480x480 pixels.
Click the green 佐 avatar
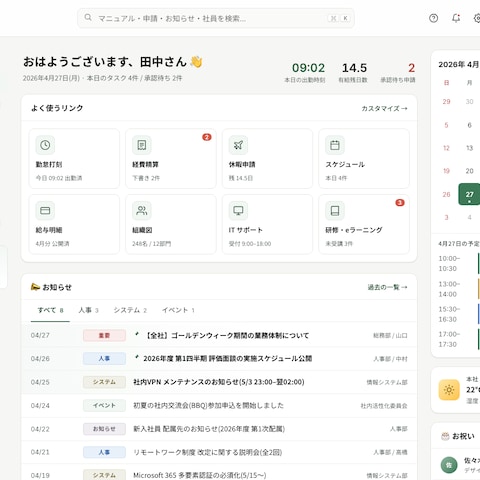(449, 465)
